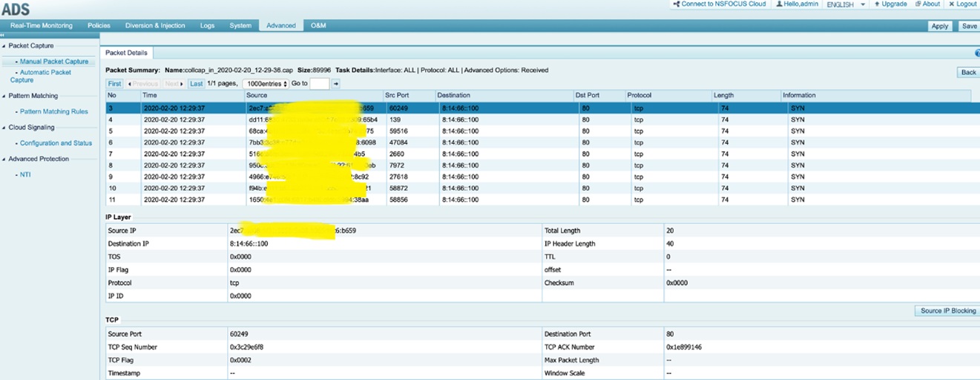Select packet row with source port 58872
The image size is (980, 380).
coord(543,188)
